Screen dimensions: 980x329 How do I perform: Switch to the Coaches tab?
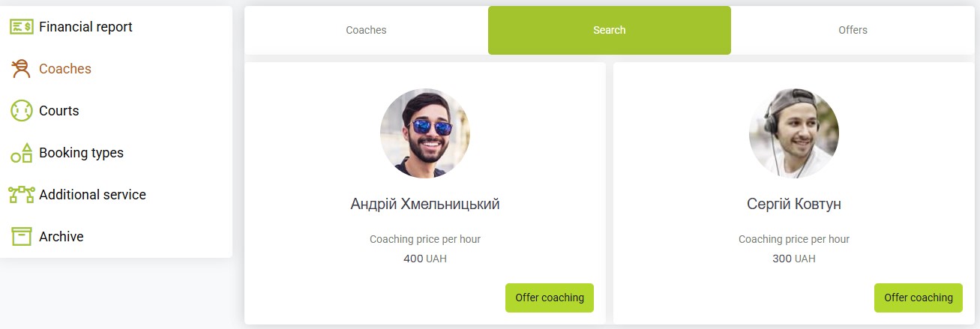[x=366, y=30]
